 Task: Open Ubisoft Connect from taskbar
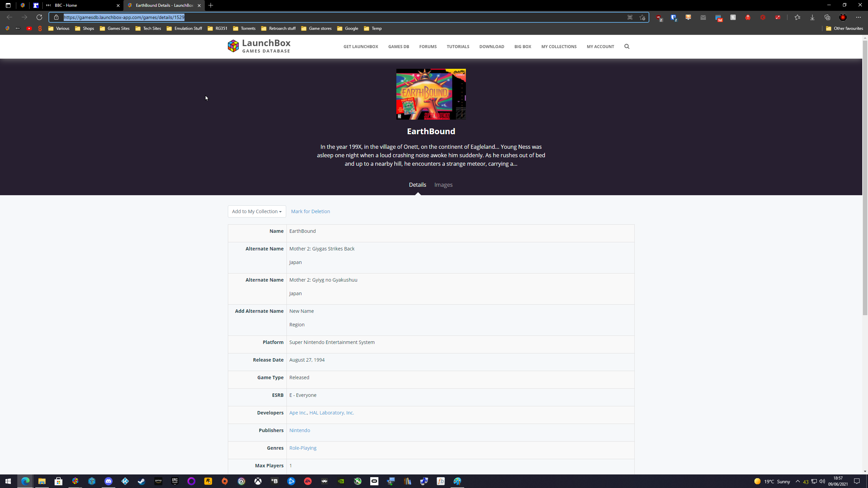[241, 481]
